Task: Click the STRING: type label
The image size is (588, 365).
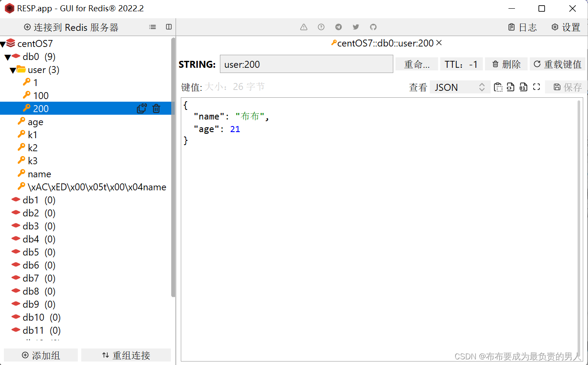Action: click(x=197, y=64)
